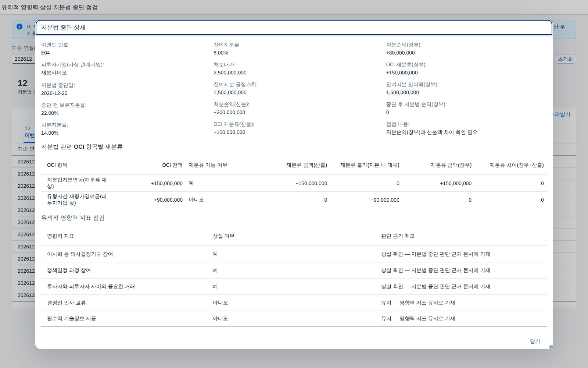The width and height of the screenshot is (588, 368).
Task: Click 점검 내용 note about 처분손익 차이 확인
Action: pyautogui.click(x=431, y=132)
